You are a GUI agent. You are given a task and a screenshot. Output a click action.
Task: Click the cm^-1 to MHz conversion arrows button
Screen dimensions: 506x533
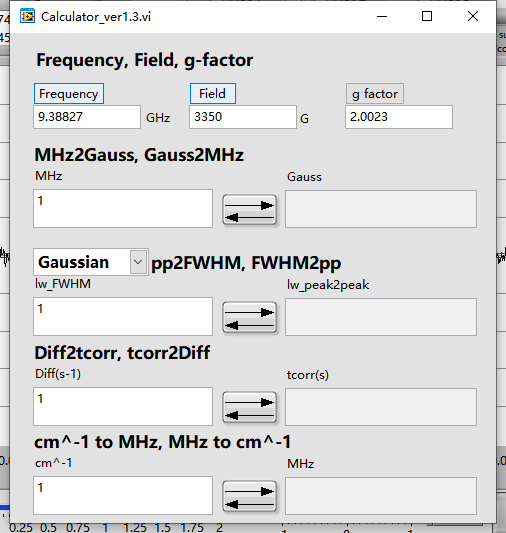(249, 496)
